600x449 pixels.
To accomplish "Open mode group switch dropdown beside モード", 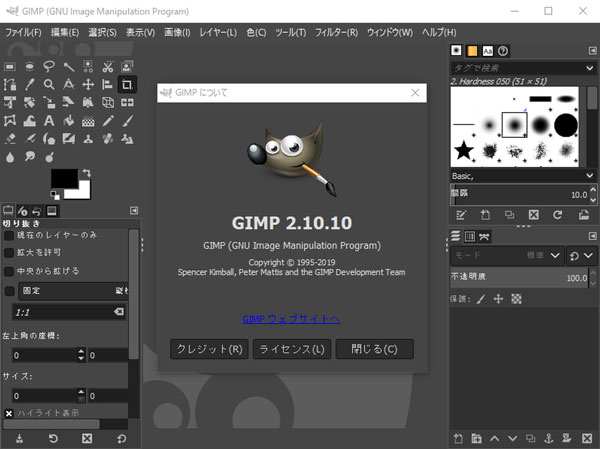I will click(x=581, y=256).
